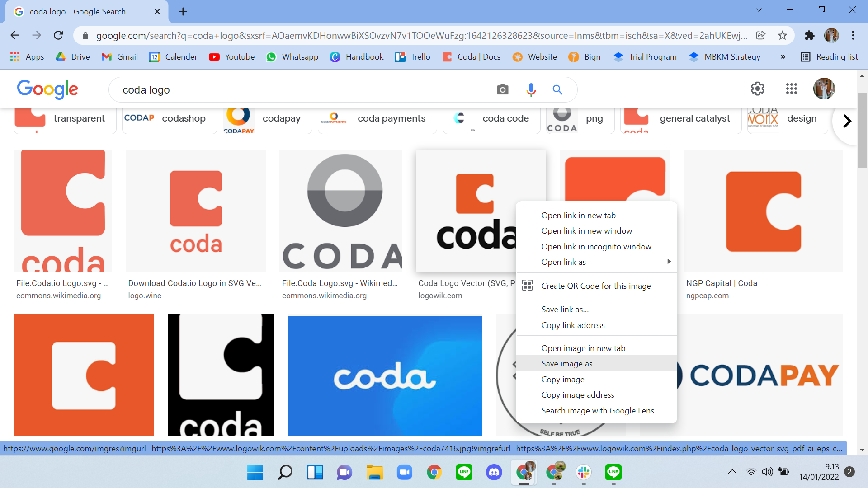The width and height of the screenshot is (868, 488).
Task: Open File Explorer from the taskbar
Action: click(374, 472)
